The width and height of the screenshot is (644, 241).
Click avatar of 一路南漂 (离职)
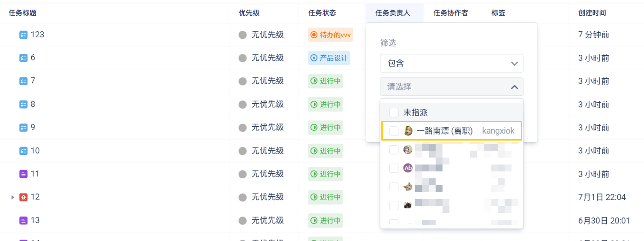tap(408, 131)
